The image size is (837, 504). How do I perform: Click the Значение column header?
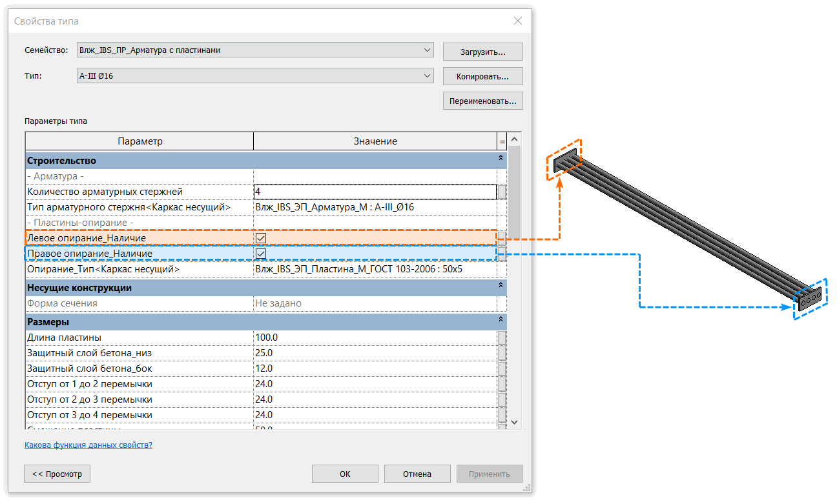(x=375, y=141)
